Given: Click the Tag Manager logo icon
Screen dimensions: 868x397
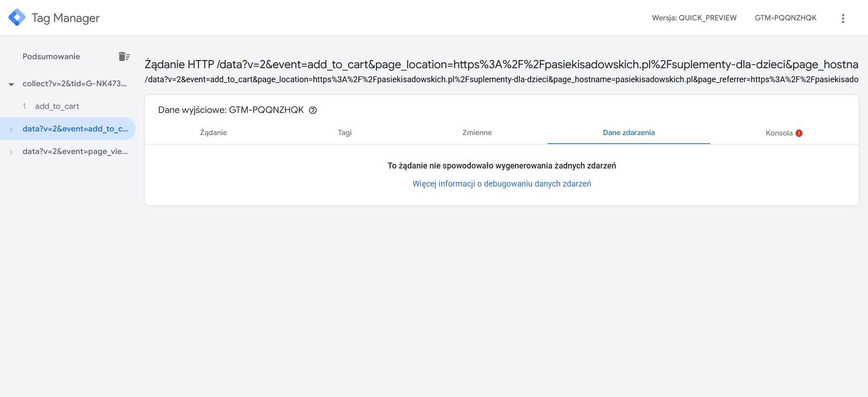Looking at the screenshot, I should pyautogui.click(x=17, y=18).
